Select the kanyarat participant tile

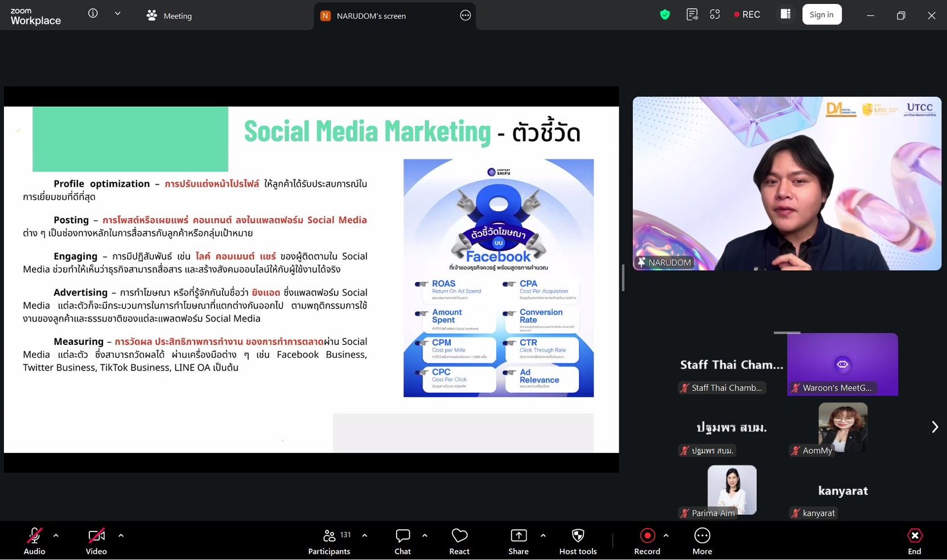pos(843,491)
